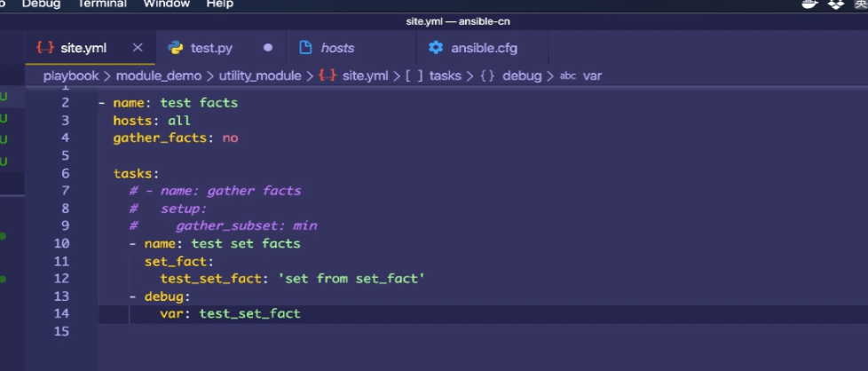Viewport: 868px width, 371px height.
Task: Switch to the ansible.cfg tab
Action: pos(482,48)
